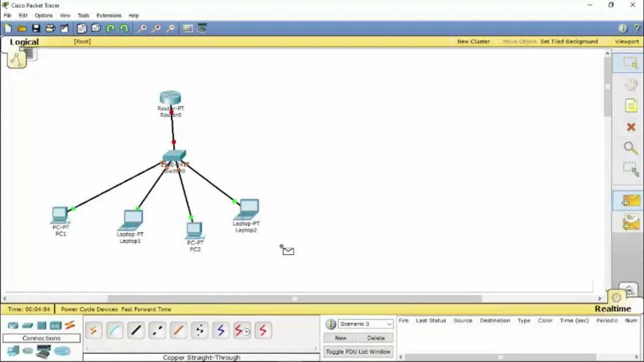Click the info icon in top-right toolbar

click(x=622, y=29)
